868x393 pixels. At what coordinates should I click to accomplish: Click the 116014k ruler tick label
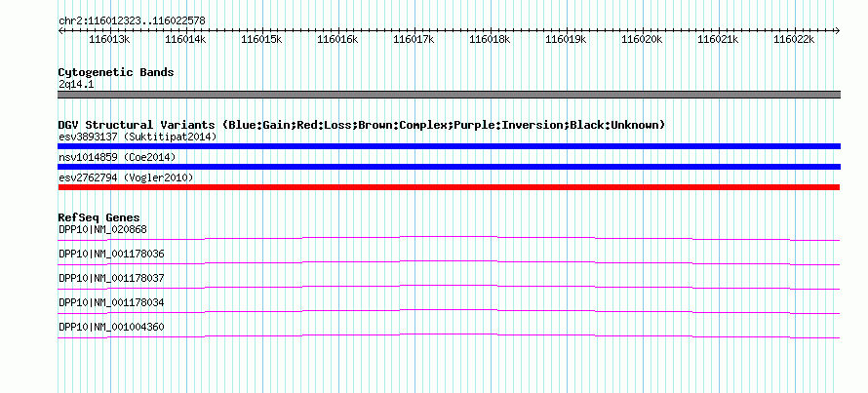(x=185, y=39)
